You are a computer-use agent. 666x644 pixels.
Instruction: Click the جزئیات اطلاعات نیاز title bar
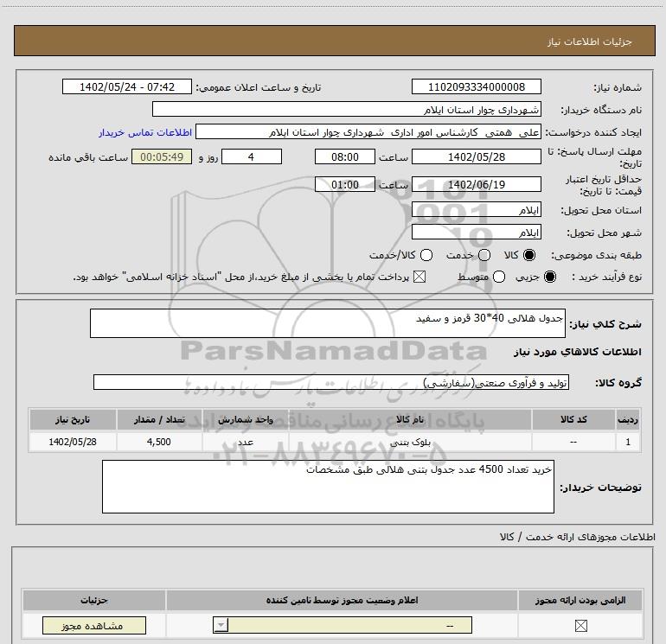point(334,41)
